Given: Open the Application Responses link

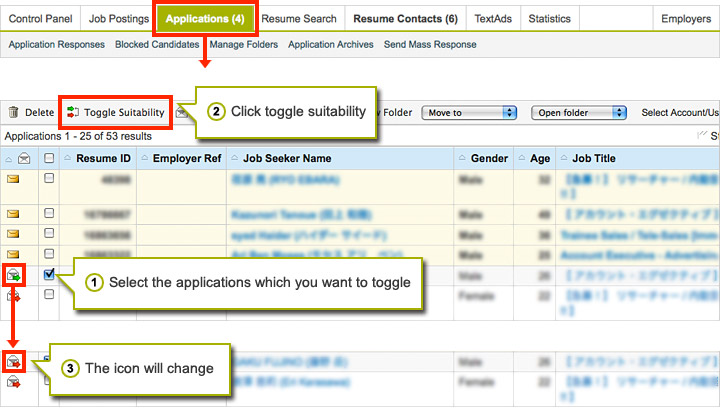Looking at the screenshot, I should tap(56, 45).
